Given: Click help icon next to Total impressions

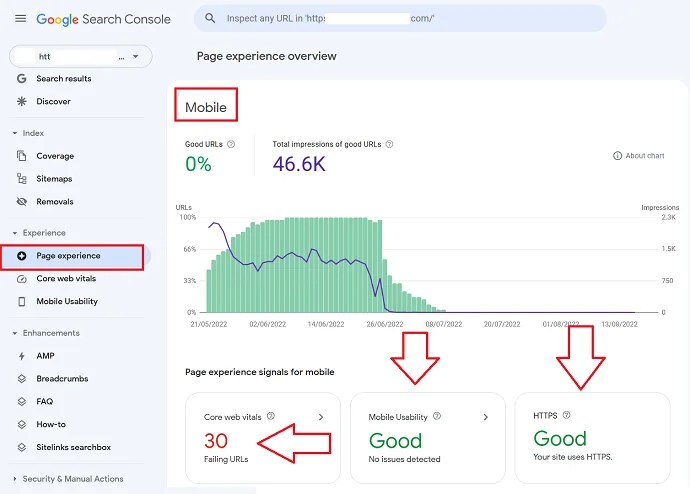Looking at the screenshot, I should (389, 144).
